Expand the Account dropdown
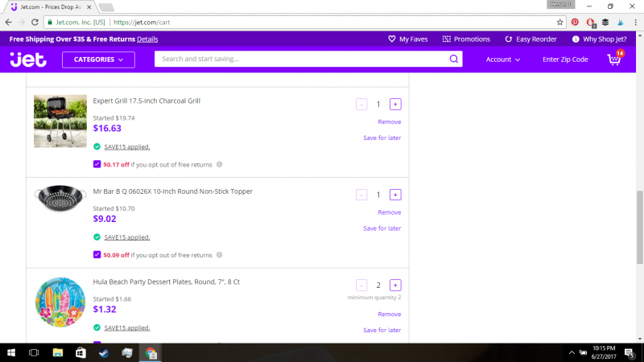This screenshot has width=644, height=362. click(503, 60)
